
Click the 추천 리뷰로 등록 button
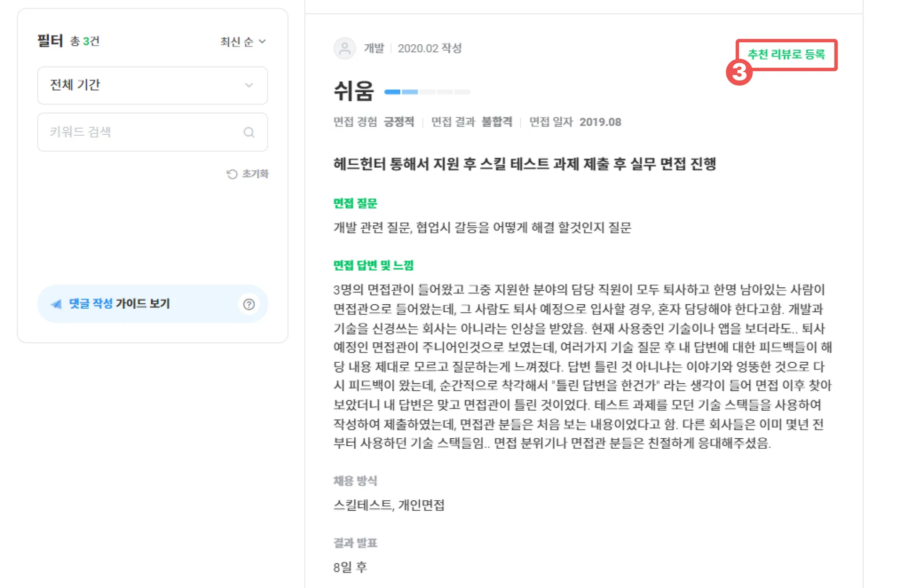tap(786, 54)
